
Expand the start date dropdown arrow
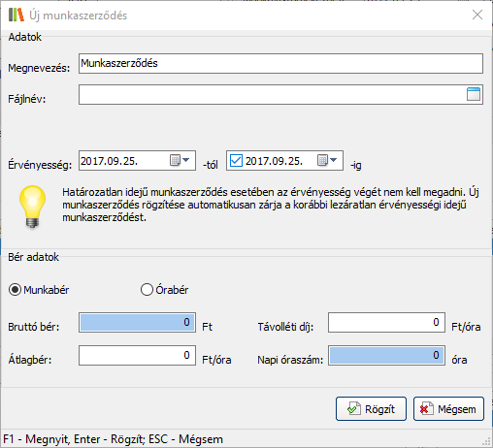[186, 160]
